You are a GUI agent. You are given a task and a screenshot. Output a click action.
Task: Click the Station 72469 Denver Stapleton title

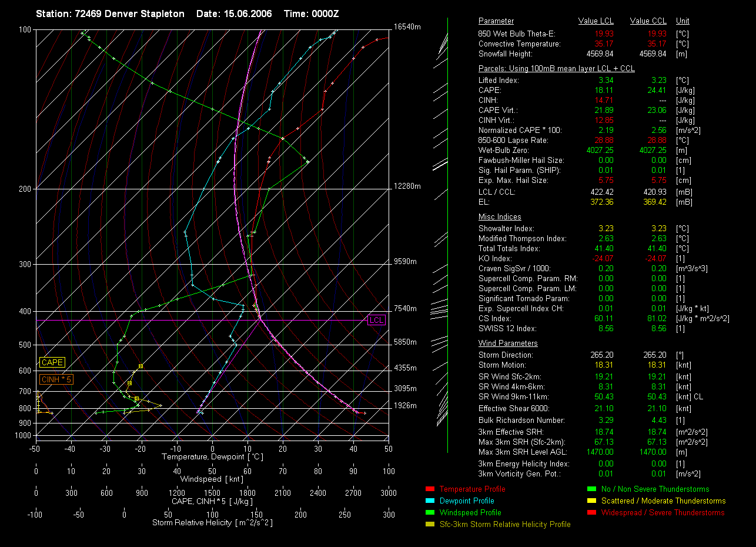pos(110,14)
